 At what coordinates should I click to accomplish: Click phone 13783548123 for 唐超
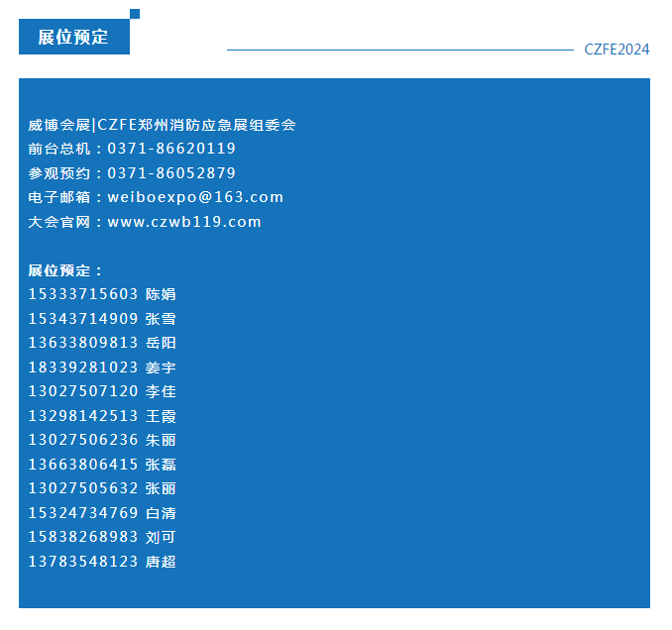(x=83, y=562)
